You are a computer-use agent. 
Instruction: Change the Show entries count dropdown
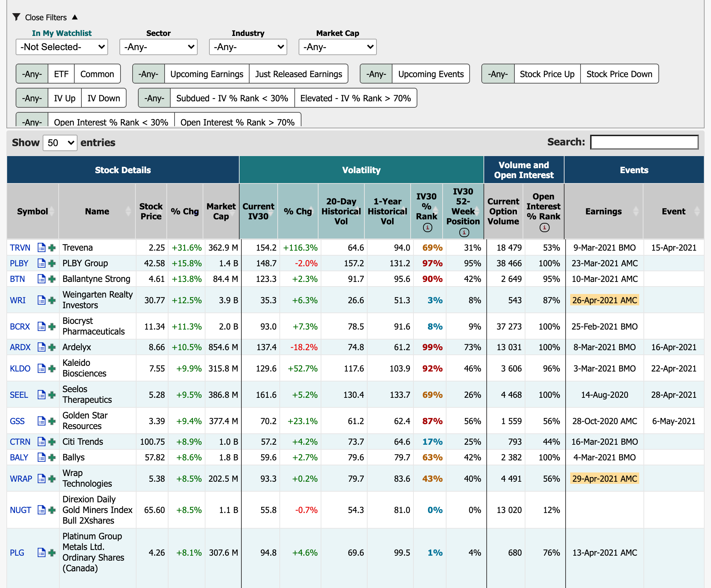[x=60, y=143]
